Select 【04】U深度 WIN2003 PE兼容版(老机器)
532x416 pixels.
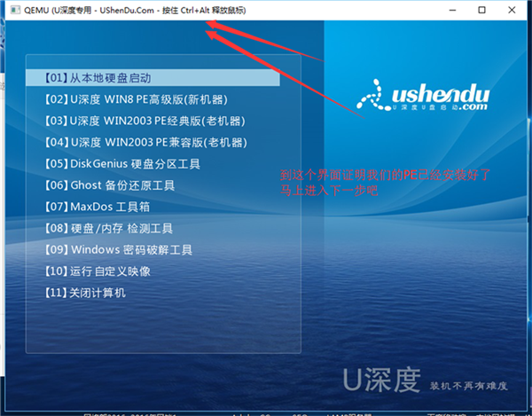146,142
